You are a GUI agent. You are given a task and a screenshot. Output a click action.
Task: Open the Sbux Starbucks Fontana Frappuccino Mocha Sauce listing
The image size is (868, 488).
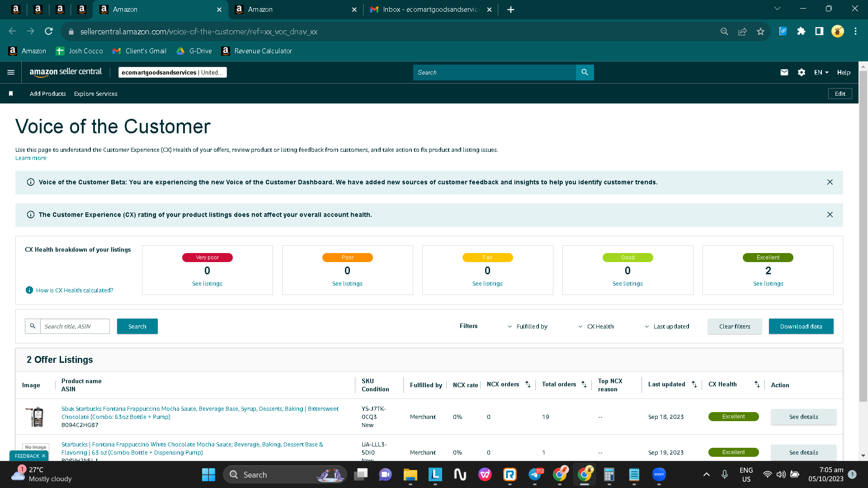[200, 413]
